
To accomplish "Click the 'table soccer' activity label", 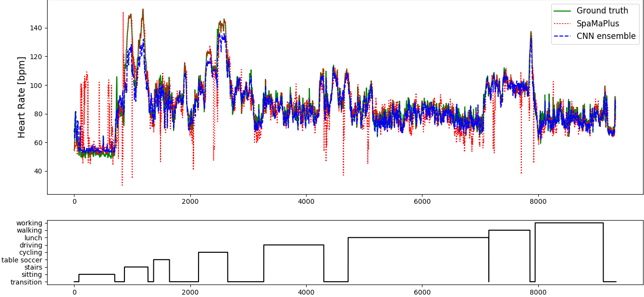I will pos(22,260).
